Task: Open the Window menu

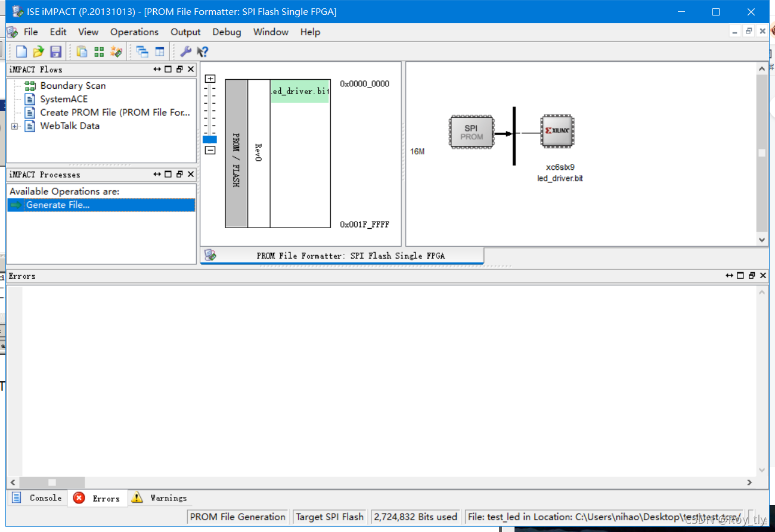Action: point(271,32)
